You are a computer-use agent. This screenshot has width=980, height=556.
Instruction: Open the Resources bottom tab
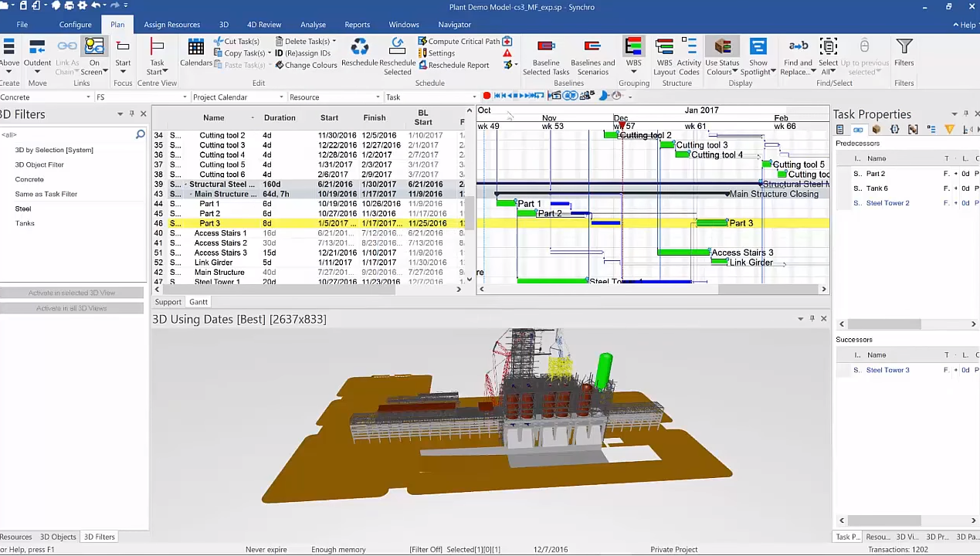[x=15, y=537]
